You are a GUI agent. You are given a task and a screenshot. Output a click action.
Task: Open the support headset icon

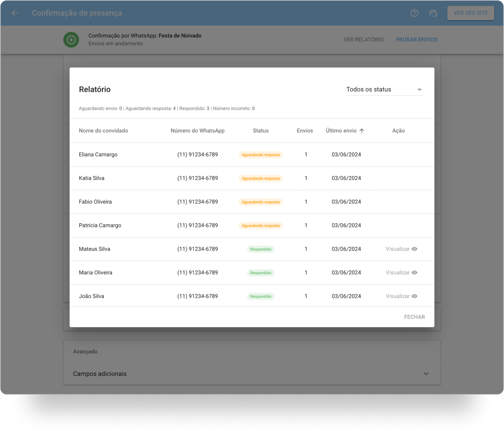[433, 13]
